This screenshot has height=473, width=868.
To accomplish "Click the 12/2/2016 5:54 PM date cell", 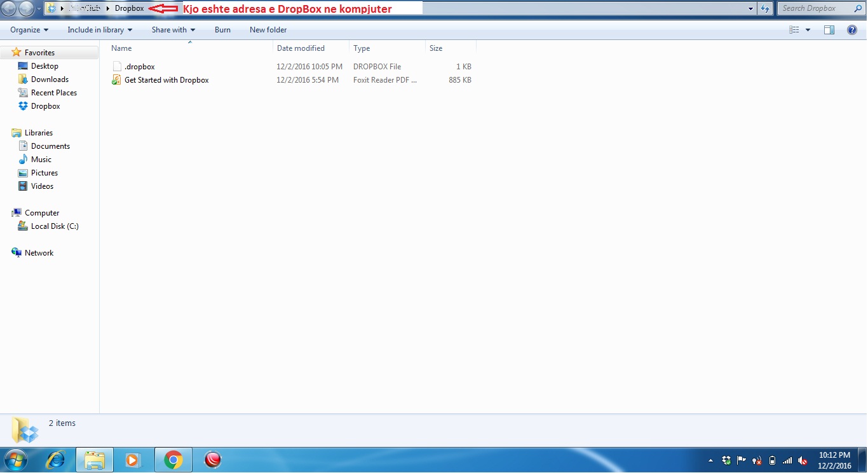I will pos(308,80).
